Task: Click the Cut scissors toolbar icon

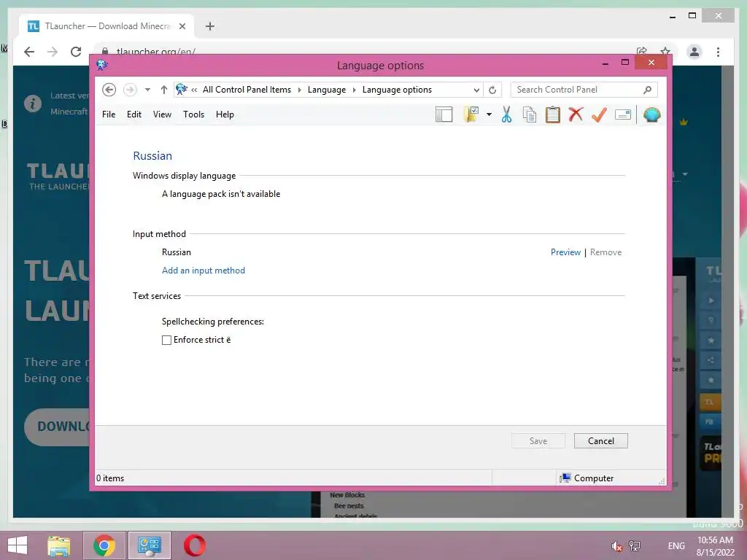Action: click(506, 114)
